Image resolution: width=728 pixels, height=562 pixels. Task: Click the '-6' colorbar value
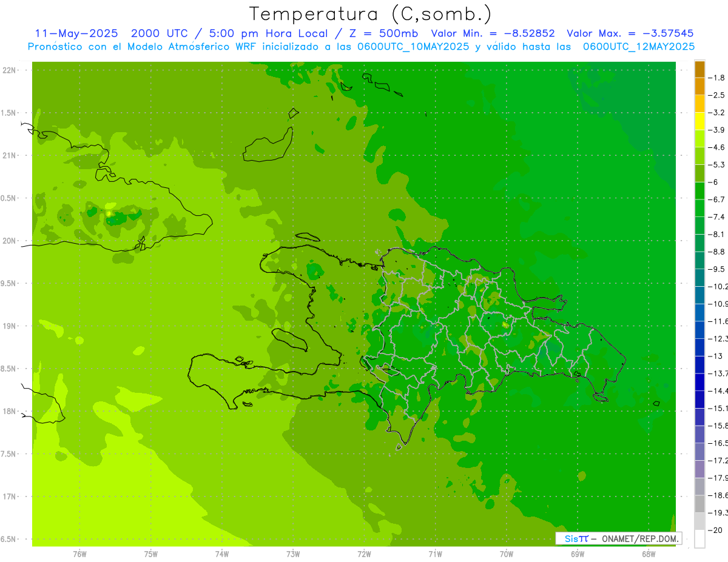click(x=713, y=182)
